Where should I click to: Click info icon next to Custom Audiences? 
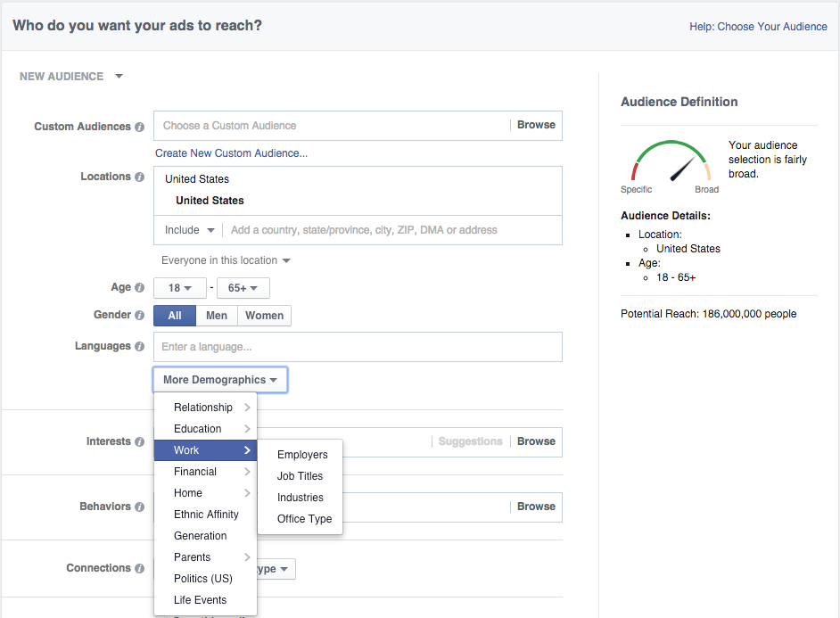(139, 127)
